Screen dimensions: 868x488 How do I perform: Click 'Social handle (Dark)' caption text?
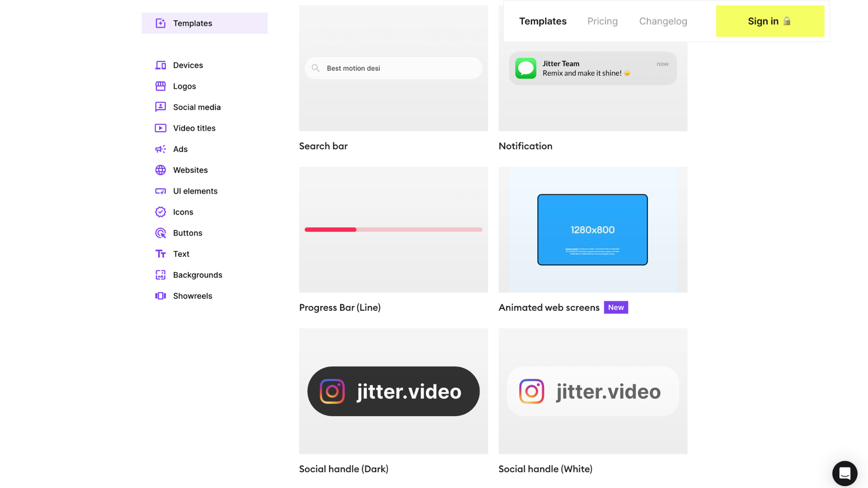click(344, 469)
